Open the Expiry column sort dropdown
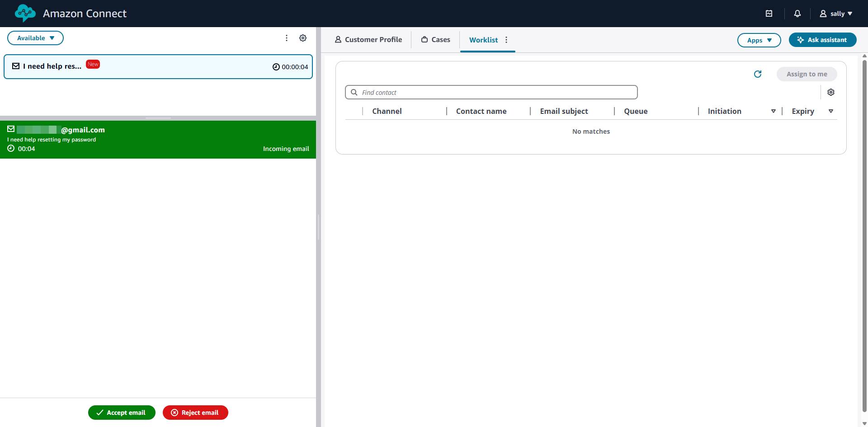The image size is (868, 427). 832,111
